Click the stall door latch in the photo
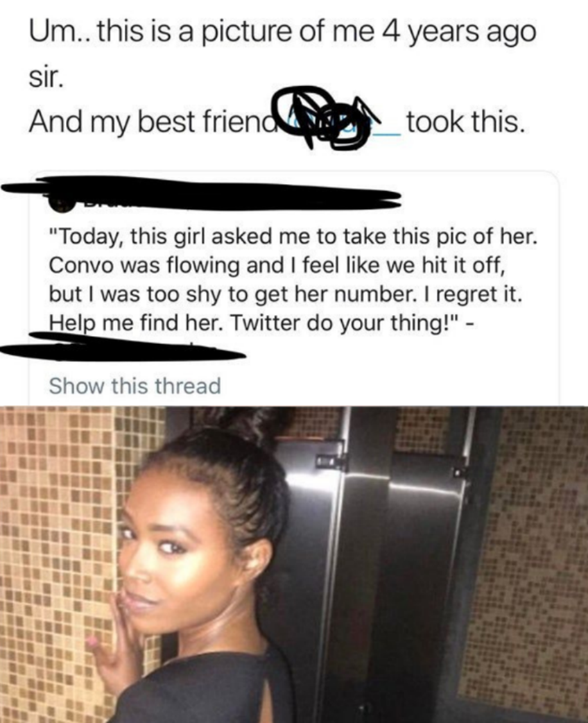 (x=329, y=459)
